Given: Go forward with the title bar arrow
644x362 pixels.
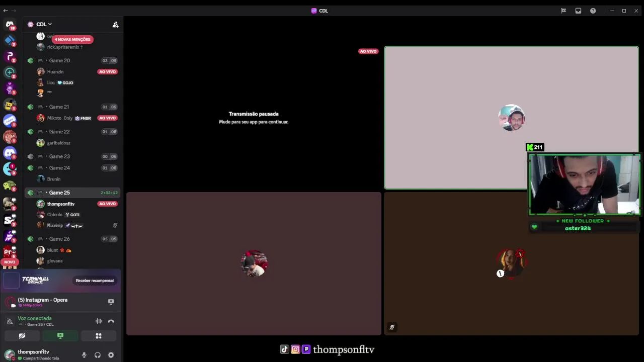Looking at the screenshot, I should click(x=14, y=11).
